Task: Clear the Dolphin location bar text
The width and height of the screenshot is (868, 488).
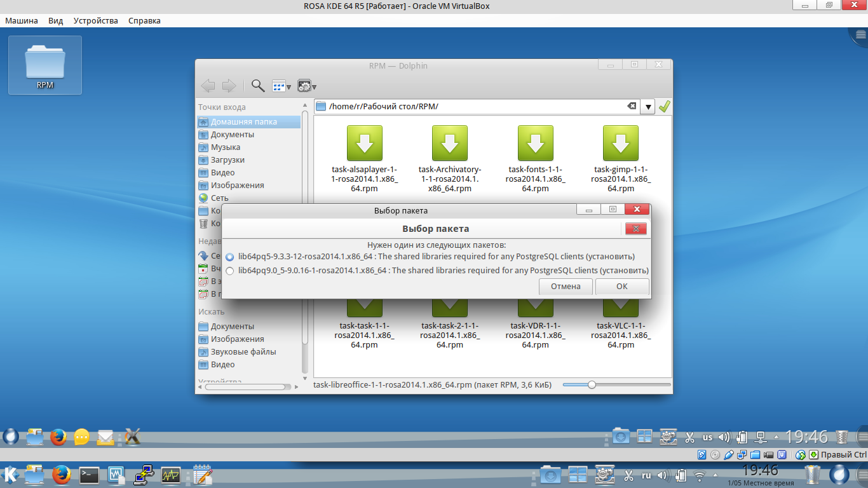Action: [x=632, y=106]
